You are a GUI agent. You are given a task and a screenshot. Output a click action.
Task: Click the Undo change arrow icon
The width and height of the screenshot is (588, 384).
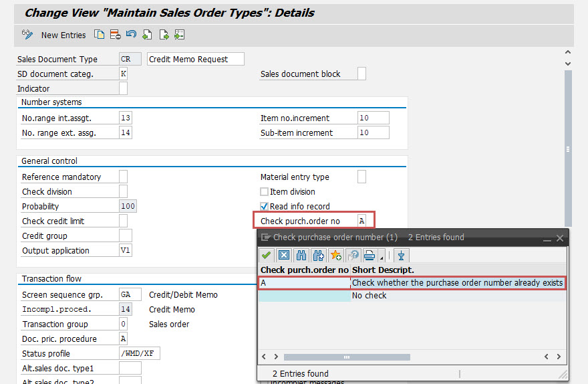click(131, 35)
